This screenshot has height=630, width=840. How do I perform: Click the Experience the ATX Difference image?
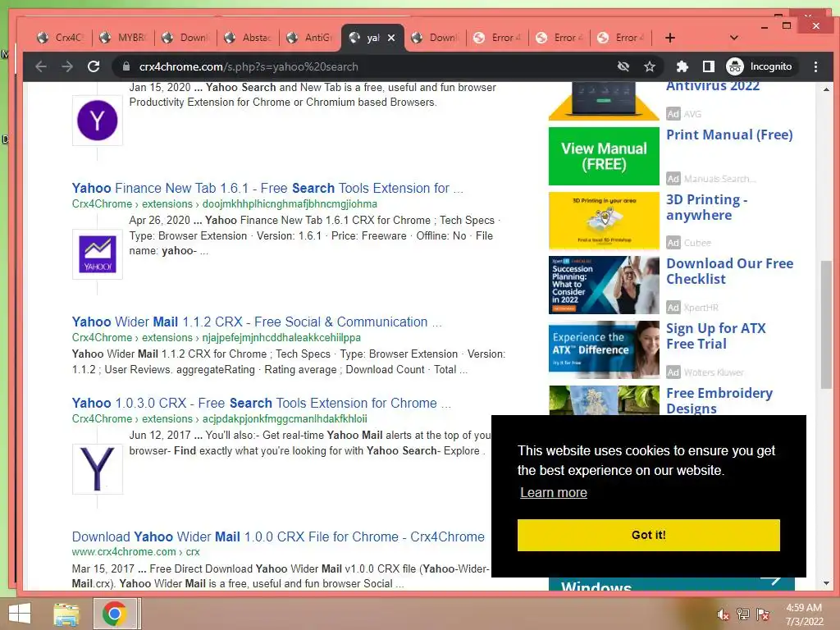coord(604,349)
